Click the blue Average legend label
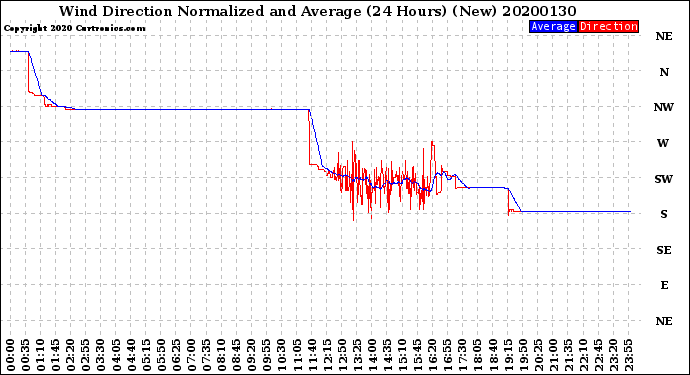690x375 pixels. pos(553,27)
